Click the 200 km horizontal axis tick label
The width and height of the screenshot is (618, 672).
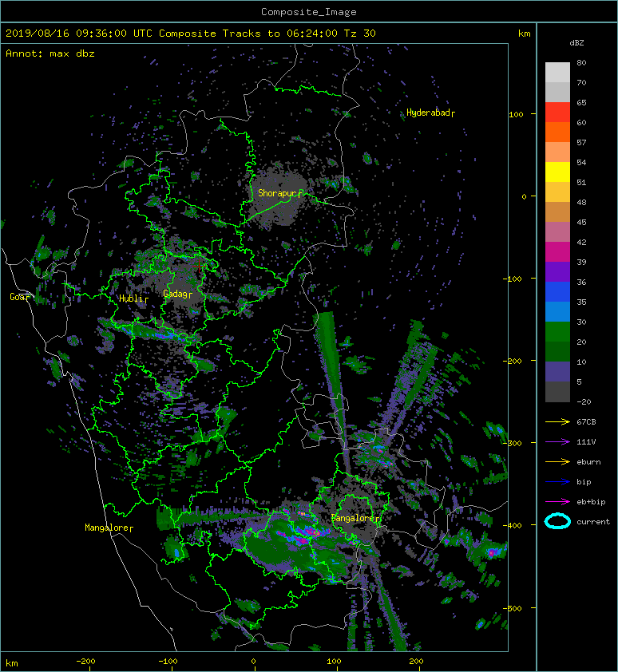(x=416, y=662)
